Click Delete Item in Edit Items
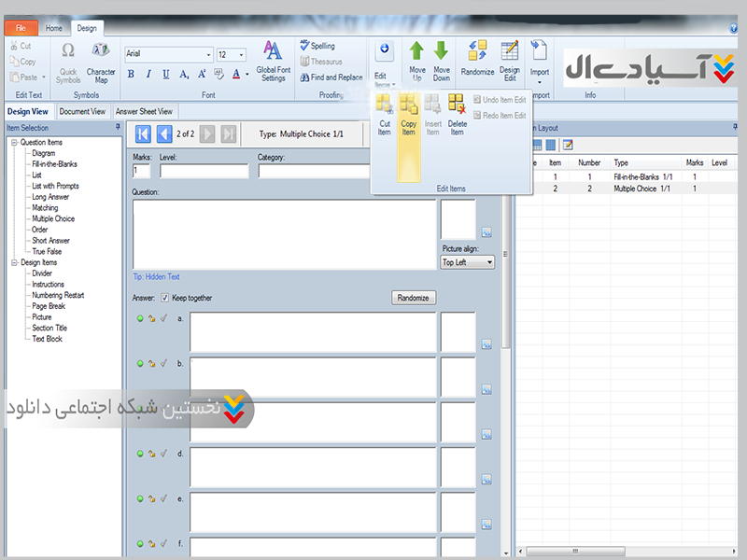This screenshot has height=560, width=747. [x=457, y=115]
